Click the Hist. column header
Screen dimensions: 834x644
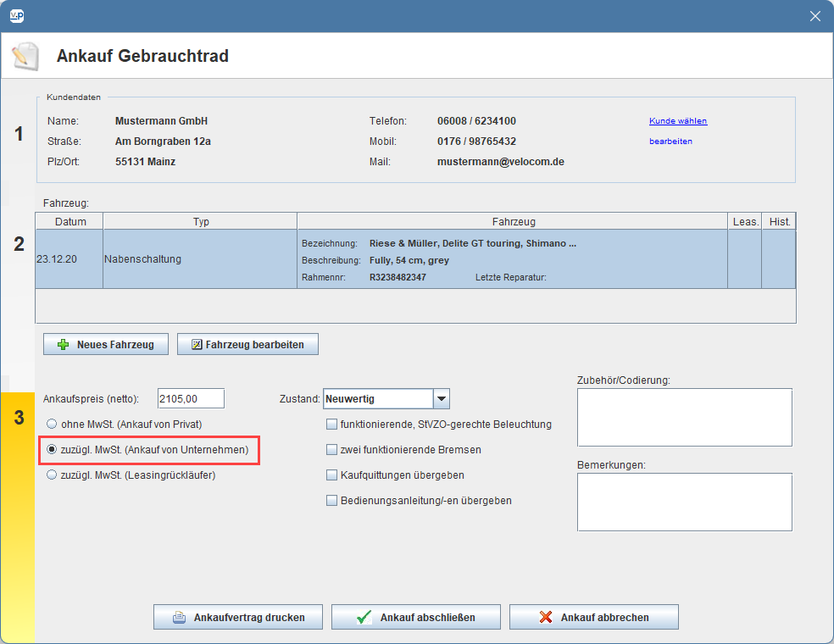coord(779,221)
